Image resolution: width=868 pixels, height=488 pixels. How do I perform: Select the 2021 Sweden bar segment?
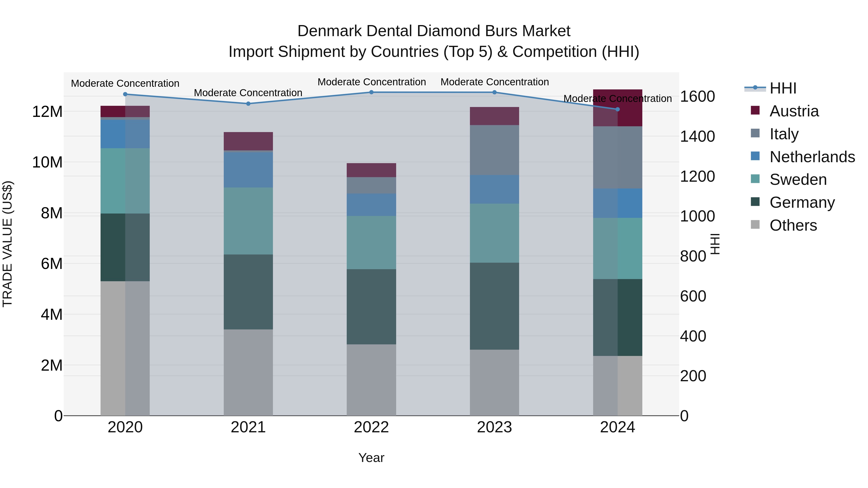248,221
